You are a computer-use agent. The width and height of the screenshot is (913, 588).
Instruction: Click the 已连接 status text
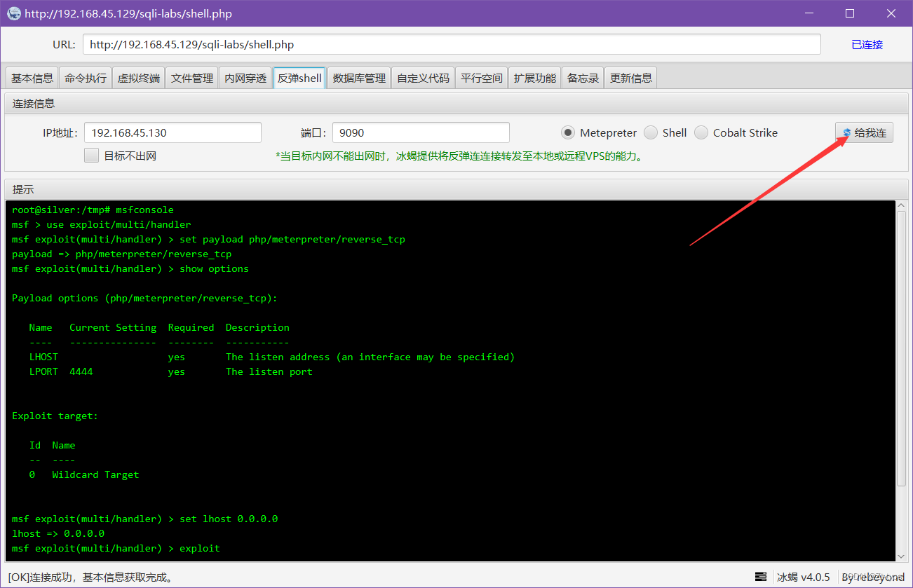867,44
